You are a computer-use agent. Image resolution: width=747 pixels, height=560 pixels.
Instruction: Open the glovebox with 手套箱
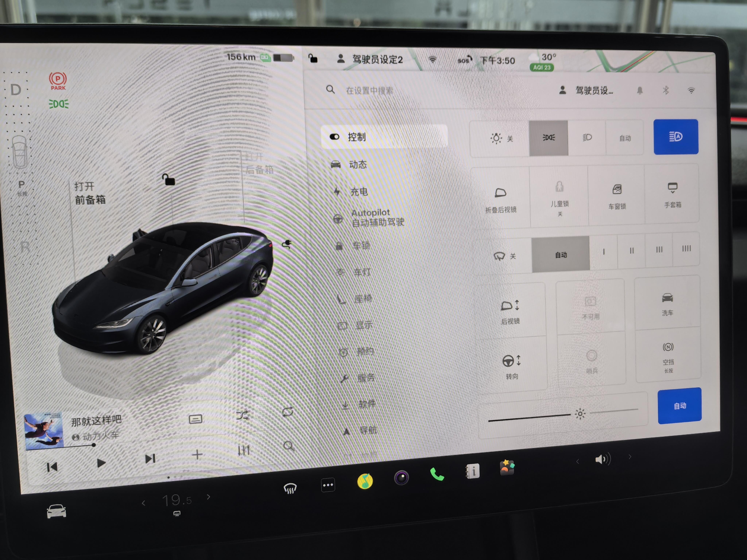(672, 195)
